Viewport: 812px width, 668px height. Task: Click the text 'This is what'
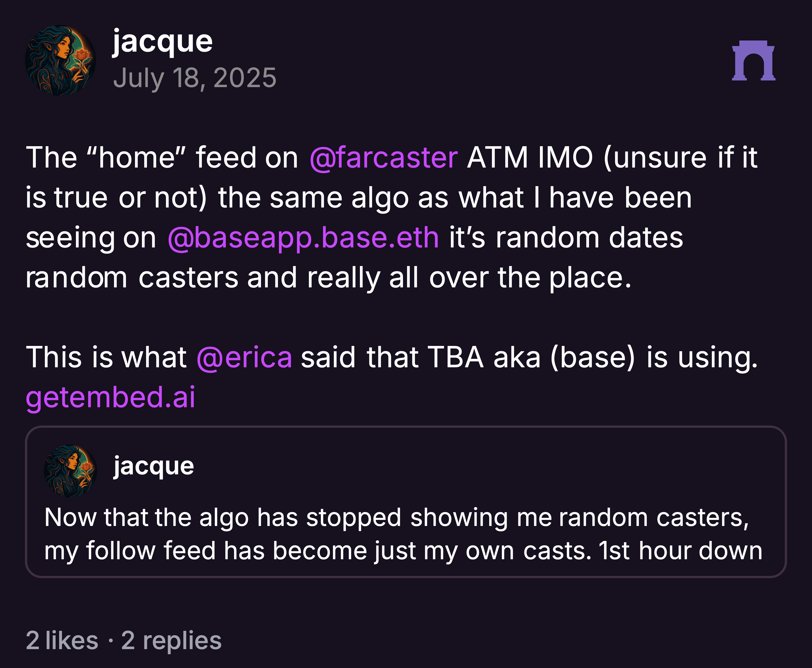(x=106, y=358)
